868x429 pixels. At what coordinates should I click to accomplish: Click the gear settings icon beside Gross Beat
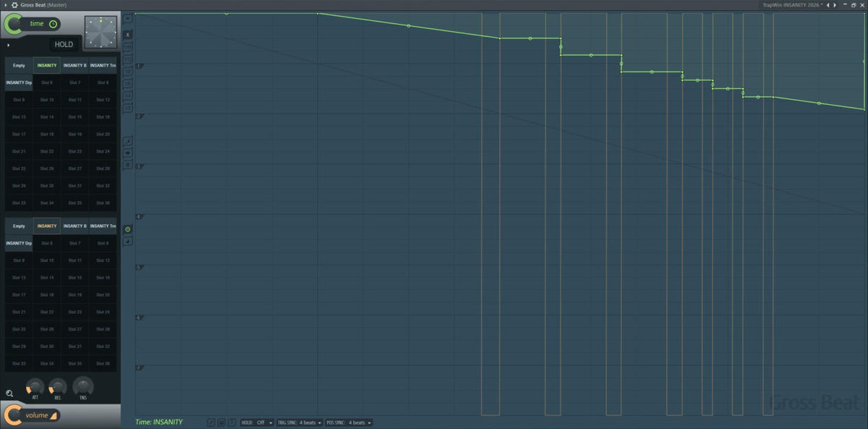pos(14,4)
